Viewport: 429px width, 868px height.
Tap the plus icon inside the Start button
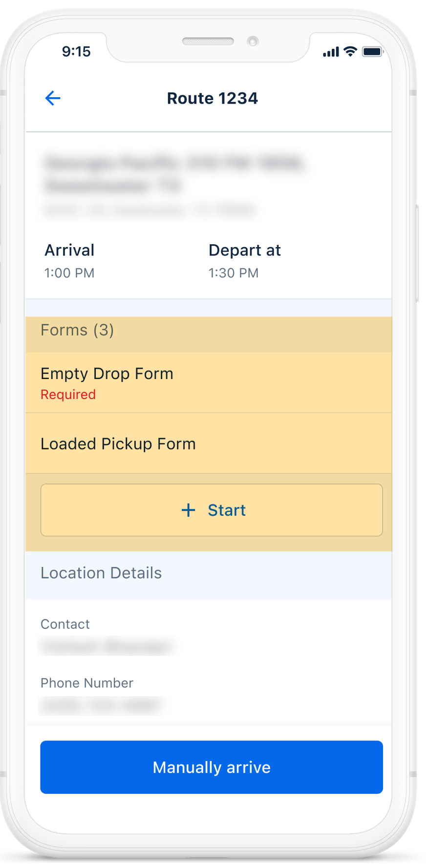[188, 509]
